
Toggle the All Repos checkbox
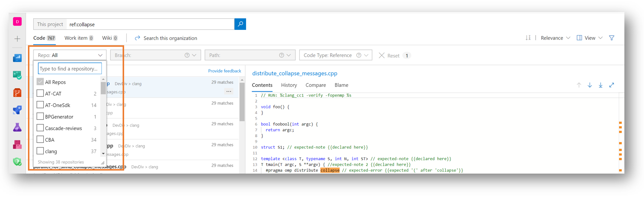click(x=40, y=82)
